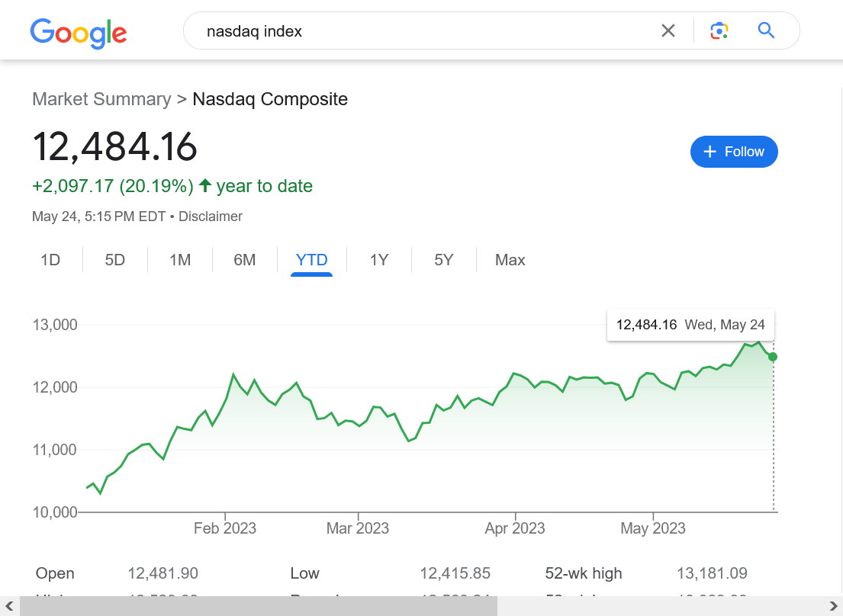Click the left scroll arrow
This screenshot has height=616, width=843.
pos(9,606)
